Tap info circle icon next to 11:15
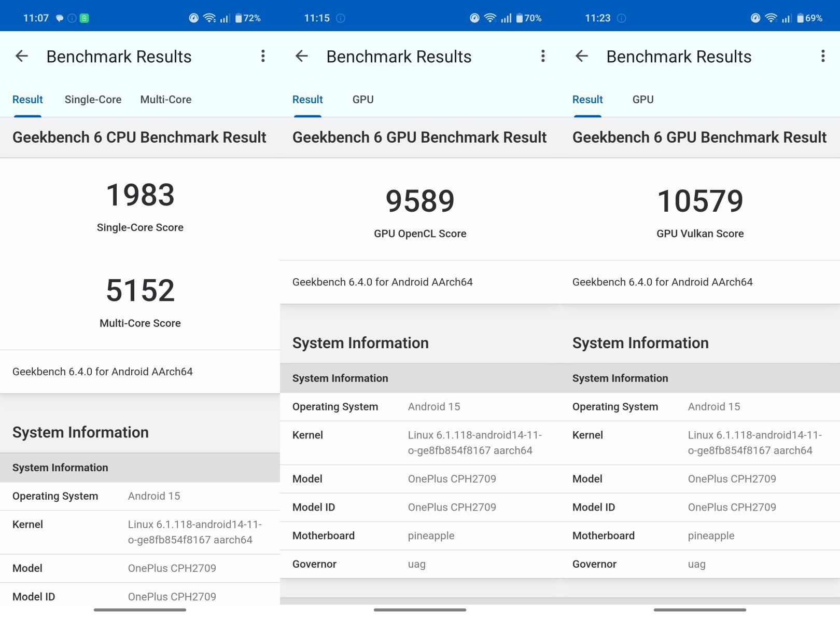 (x=341, y=18)
